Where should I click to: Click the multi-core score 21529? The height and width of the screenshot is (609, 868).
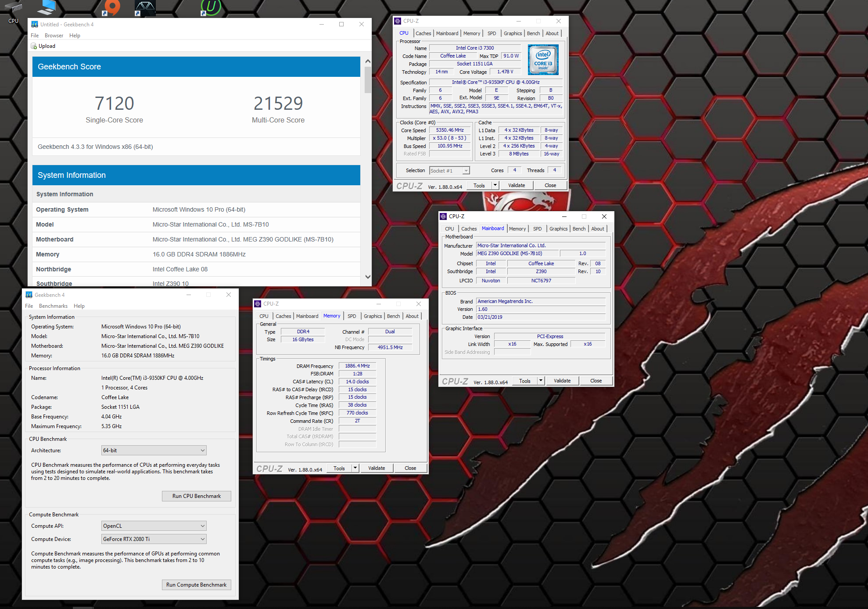(278, 104)
